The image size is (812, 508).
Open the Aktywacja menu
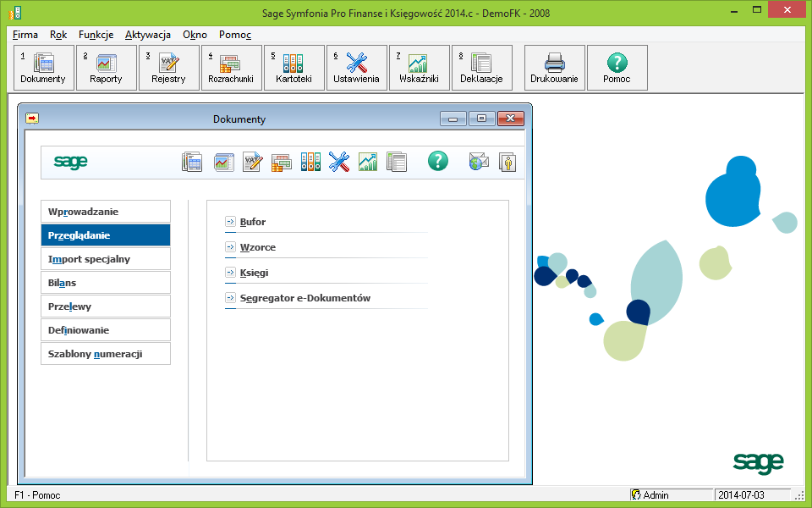tap(148, 35)
